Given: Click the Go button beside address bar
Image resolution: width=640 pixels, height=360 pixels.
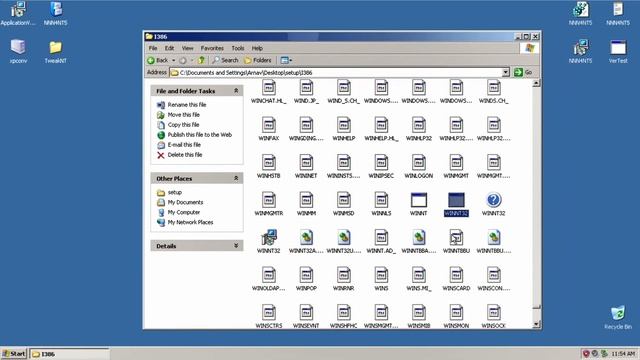Looking at the screenshot, I should pyautogui.click(x=523, y=72).
